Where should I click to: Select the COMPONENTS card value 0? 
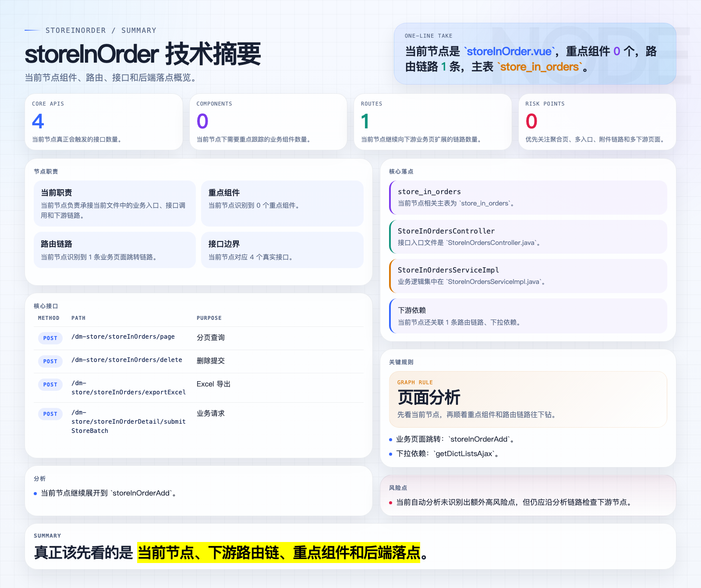coord(202,121)
